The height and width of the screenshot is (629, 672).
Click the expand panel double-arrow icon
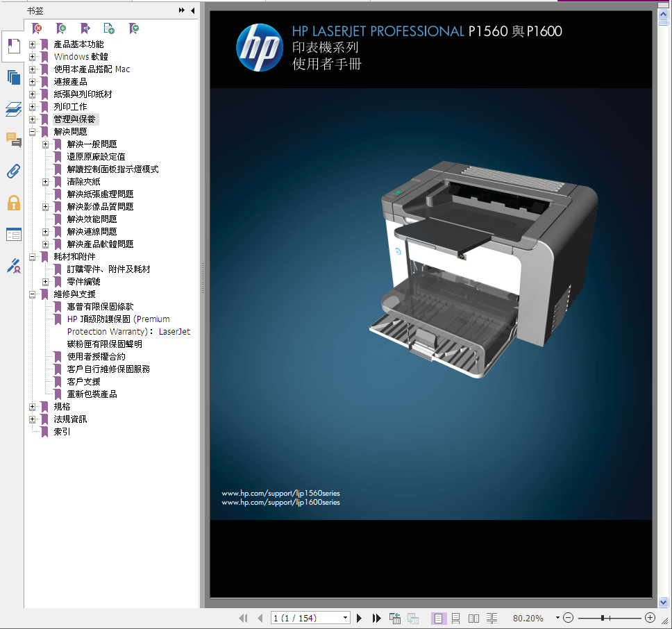pyautogui.click(x=182, y=10)
